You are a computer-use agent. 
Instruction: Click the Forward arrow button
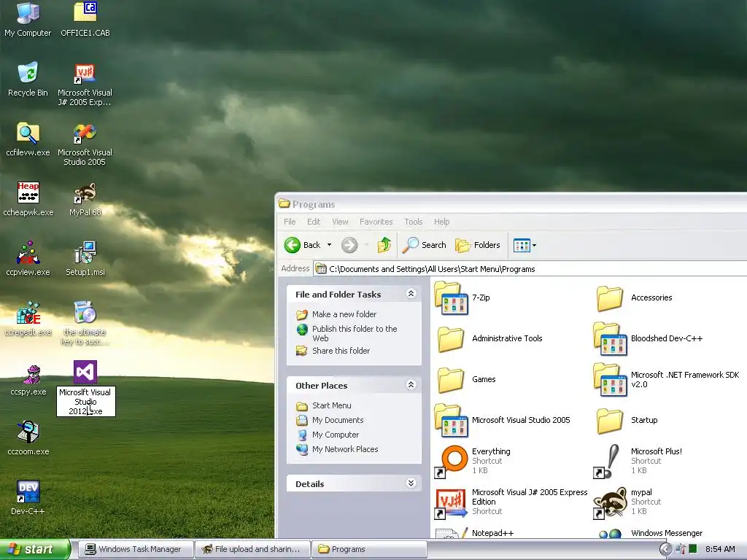(349, 245)
